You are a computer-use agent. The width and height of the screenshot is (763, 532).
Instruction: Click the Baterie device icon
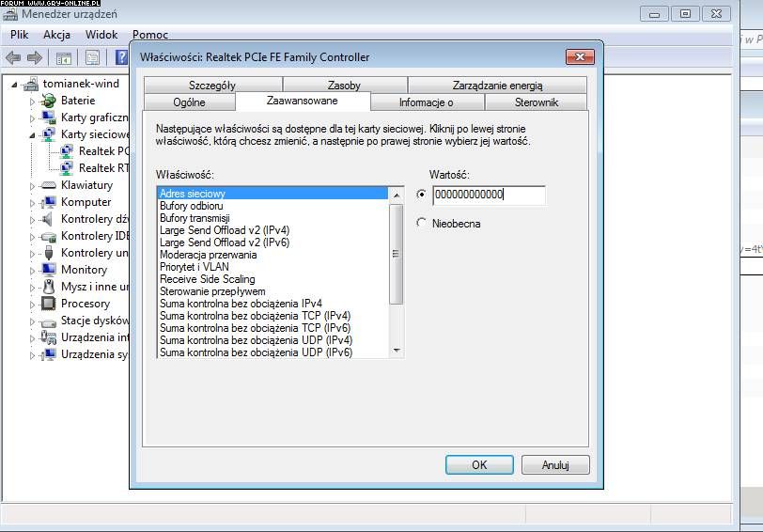(48, 101)
